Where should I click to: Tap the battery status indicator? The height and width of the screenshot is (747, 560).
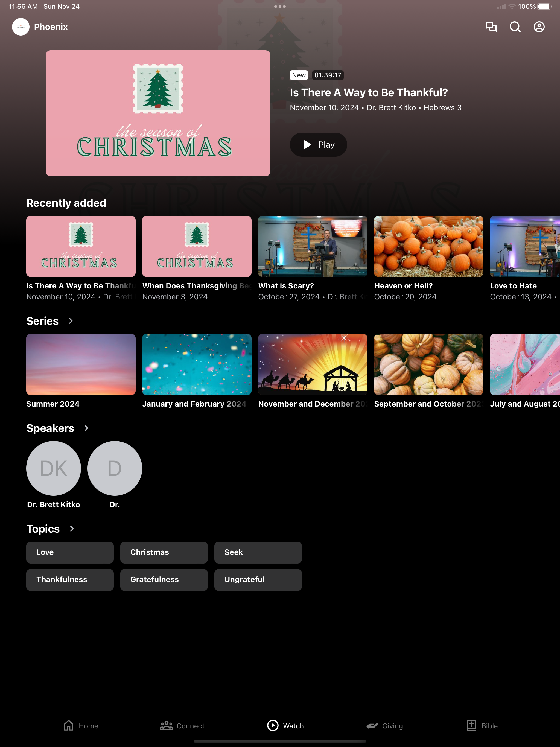click(x=544, y=6)
